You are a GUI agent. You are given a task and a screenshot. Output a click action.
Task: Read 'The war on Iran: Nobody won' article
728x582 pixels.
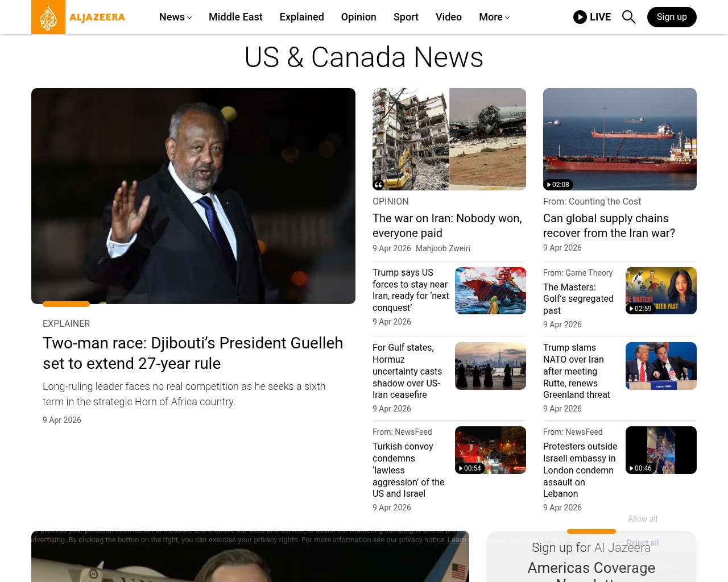pos(447,226)
